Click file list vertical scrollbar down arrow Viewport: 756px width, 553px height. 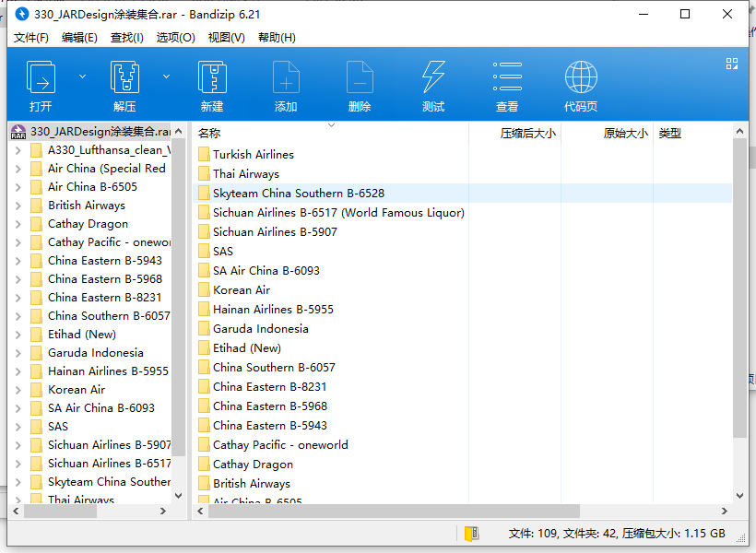pyautogui.click(x=739, y=496)
